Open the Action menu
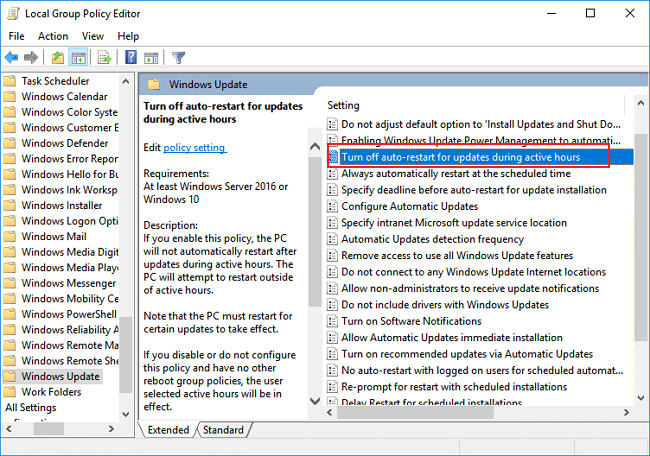This screenshot has height=456, width=650. tap(53, 36)
